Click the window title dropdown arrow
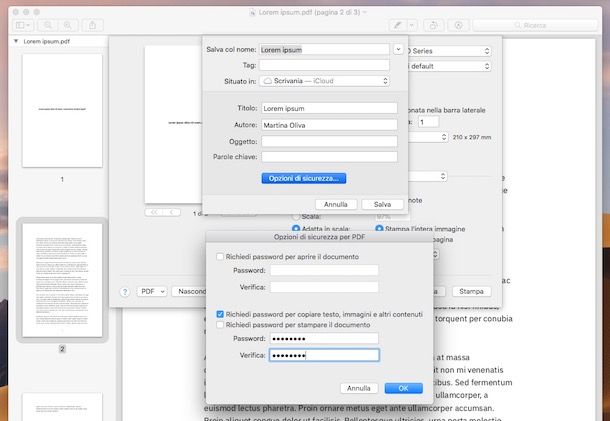The image size is (610, 421). 365,12
